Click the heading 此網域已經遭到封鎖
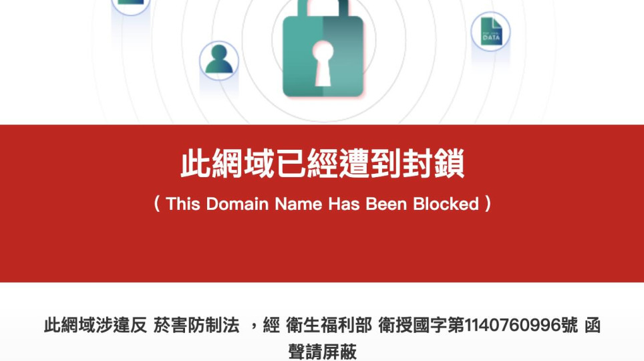Image resolution: width=644 pixels, height=361 pixels. (x=323, y=164)
